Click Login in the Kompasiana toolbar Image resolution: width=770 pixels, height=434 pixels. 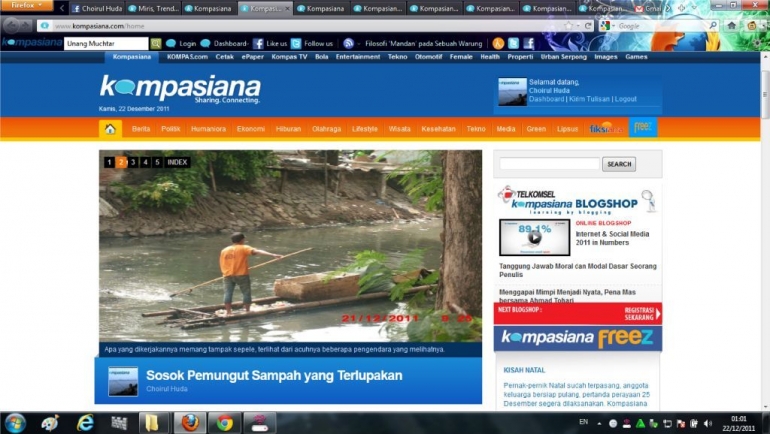coord(181,44)
